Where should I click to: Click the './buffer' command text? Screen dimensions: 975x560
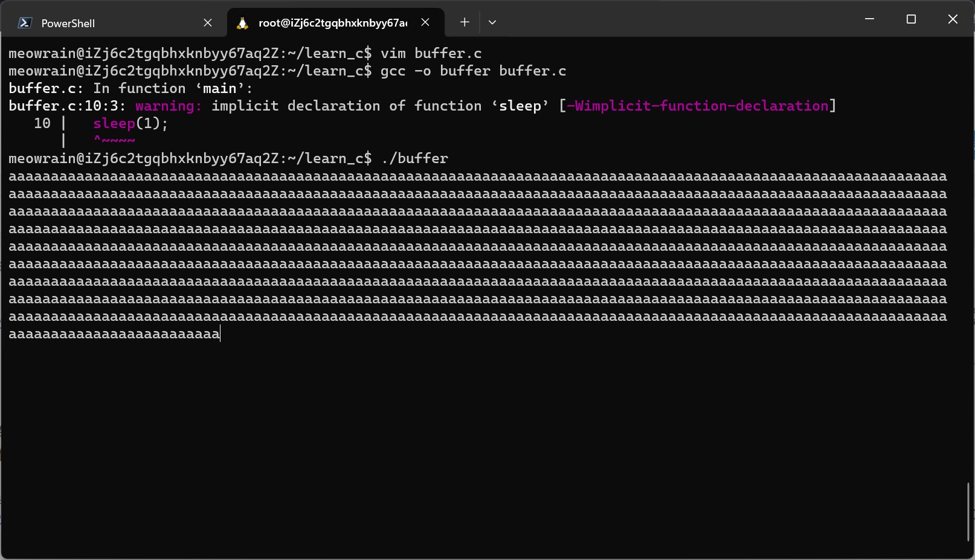(x=414, y=158)
